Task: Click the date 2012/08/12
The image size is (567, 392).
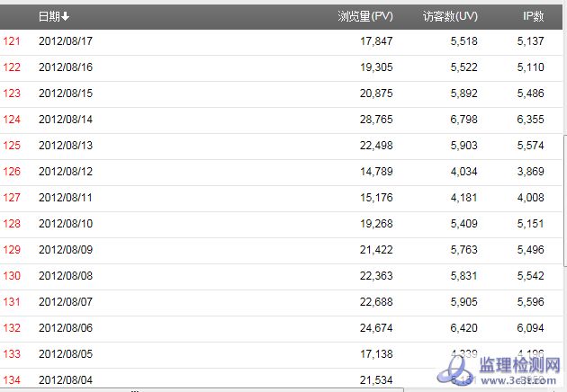Action: [x=66, y=172]
